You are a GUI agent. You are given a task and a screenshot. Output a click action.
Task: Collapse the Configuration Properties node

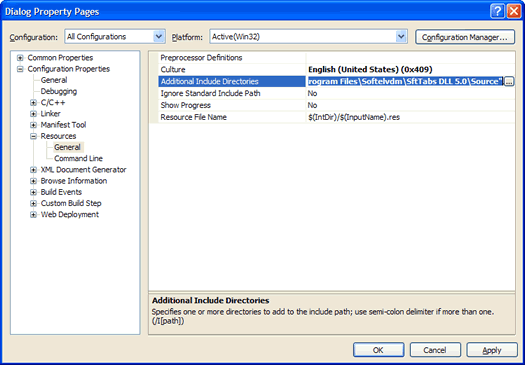pyautogui.click(x=20, y=69)
